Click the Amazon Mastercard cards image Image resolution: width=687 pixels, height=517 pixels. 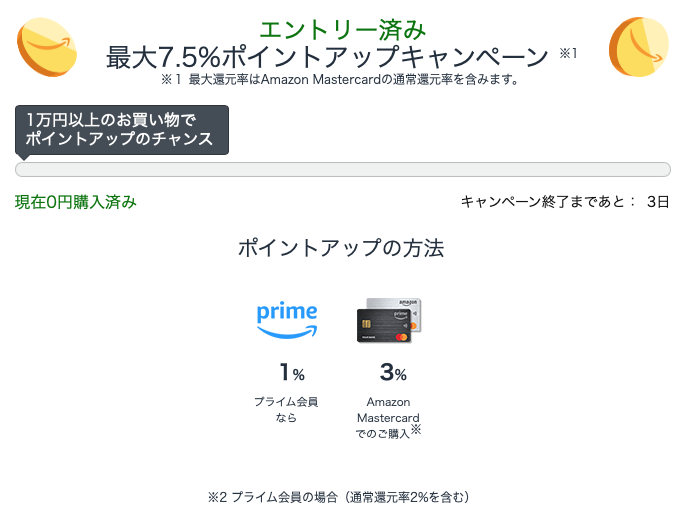coord(389,320)
